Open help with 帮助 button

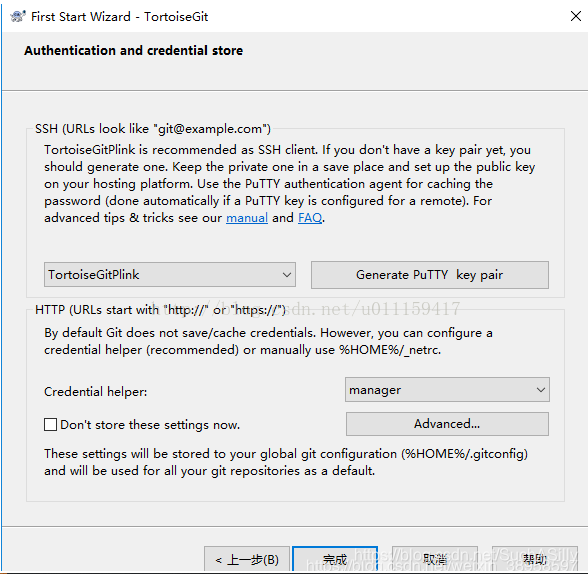[535, 559]
